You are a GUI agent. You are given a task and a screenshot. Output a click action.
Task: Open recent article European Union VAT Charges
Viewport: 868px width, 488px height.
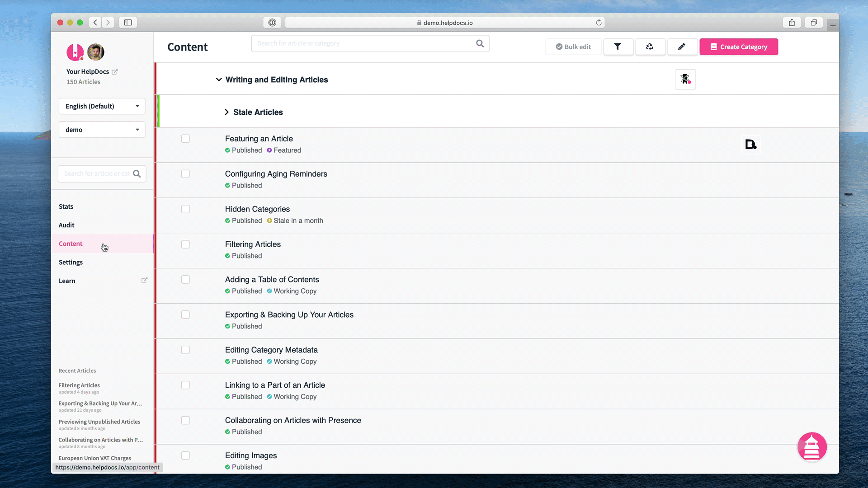coord(94,458)
